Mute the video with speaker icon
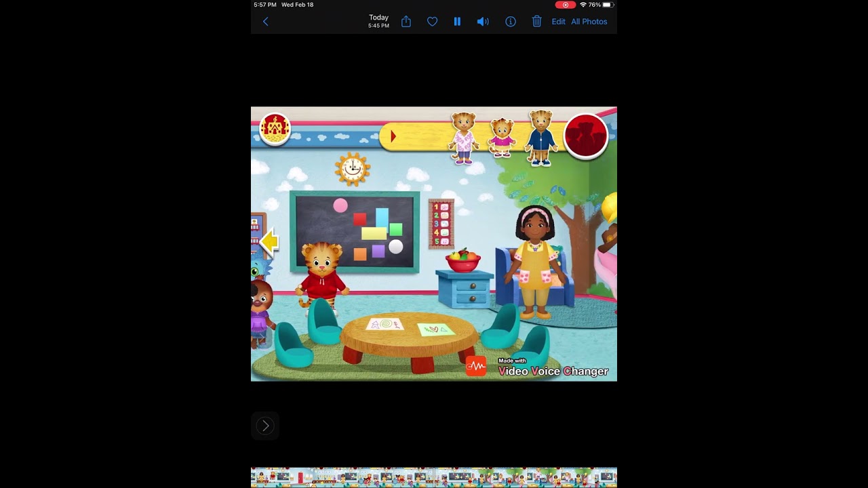The height and width of the screenshot is (488, 868). 483,22
